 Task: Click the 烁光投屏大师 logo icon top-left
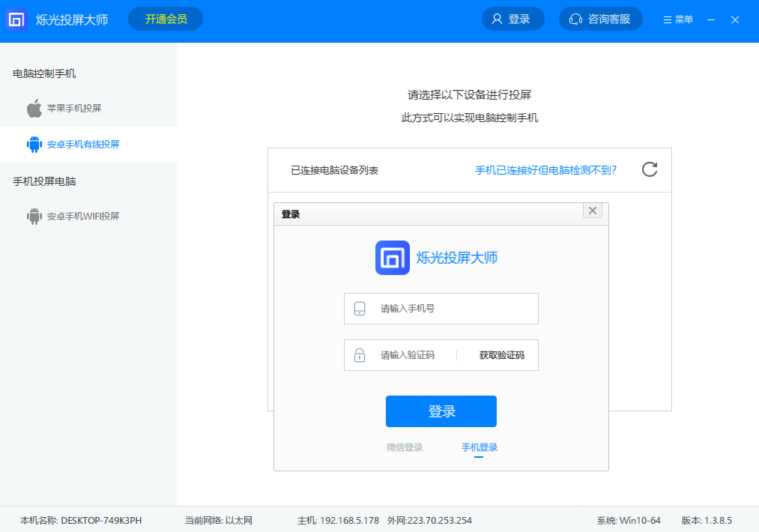point(16,19)
